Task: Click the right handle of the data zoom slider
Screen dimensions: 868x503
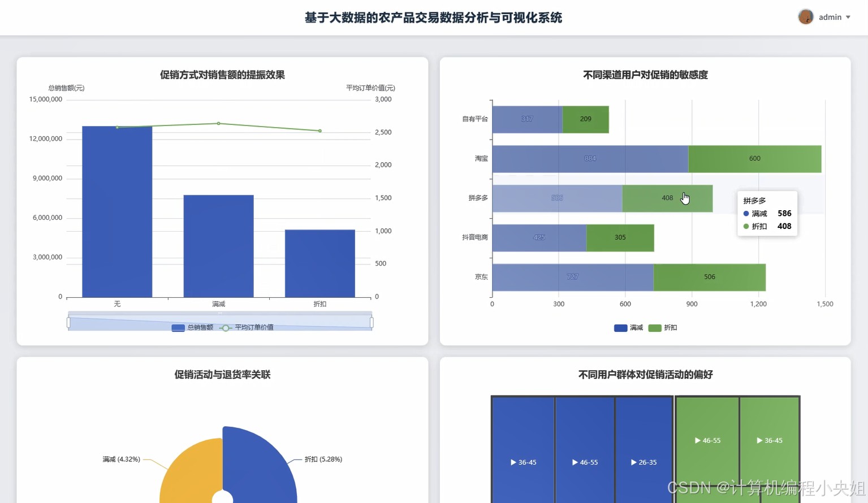Action: coord(372,323)
